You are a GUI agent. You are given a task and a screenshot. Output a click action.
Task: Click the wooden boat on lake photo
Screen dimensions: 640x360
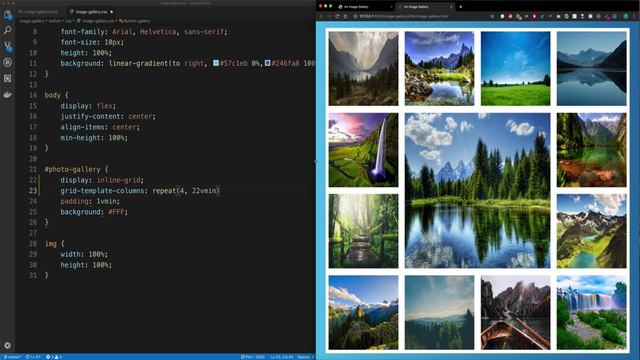point(516,312)
